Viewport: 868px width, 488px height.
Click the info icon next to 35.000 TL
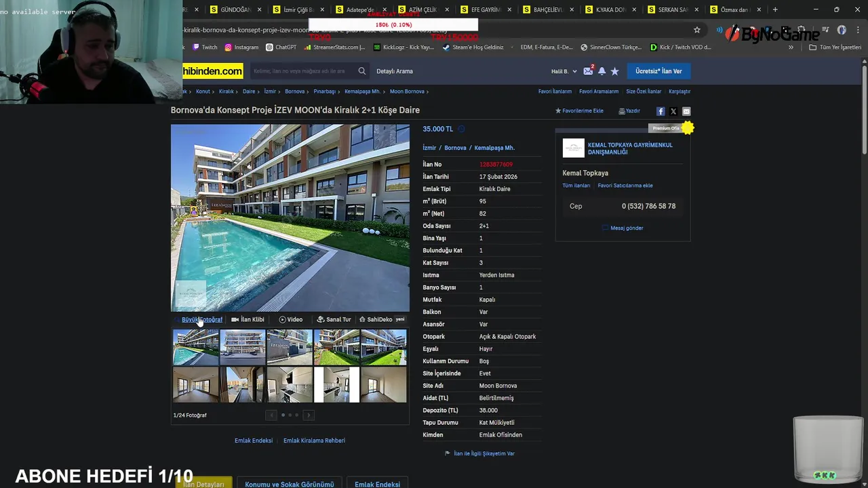pos(461,129)
